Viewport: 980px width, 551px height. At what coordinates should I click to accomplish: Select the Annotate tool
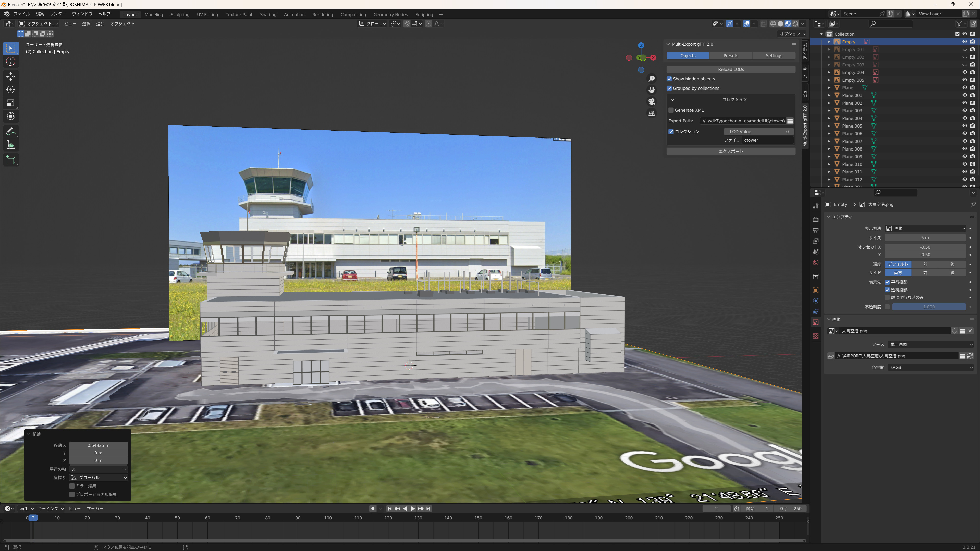pyautogui.click(x=11, y=132)
